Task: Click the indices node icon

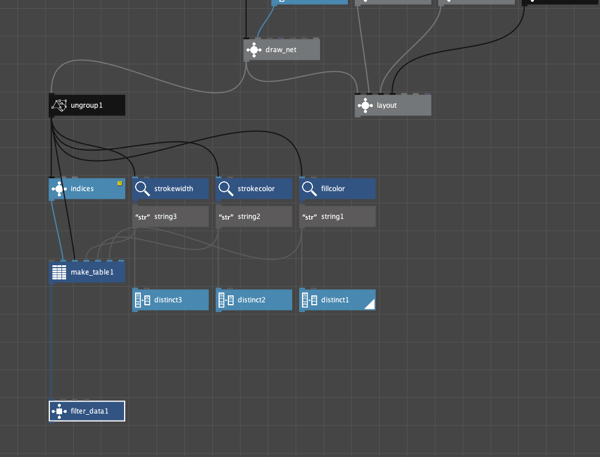Action: coord(59,189)
